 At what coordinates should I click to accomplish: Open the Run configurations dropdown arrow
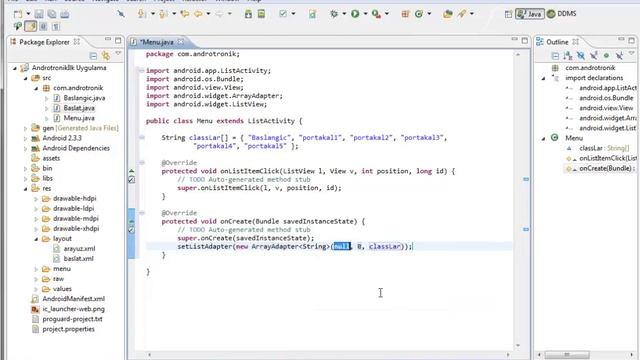[365, 14]
